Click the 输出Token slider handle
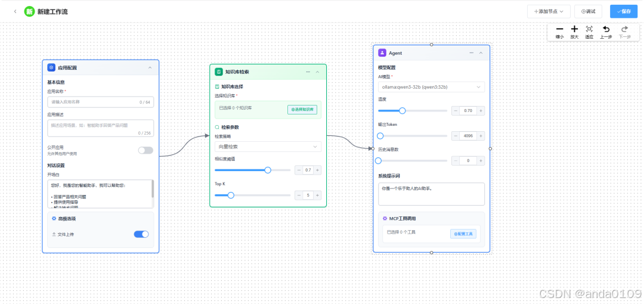The image size is (644, 304). coord(380,135)
